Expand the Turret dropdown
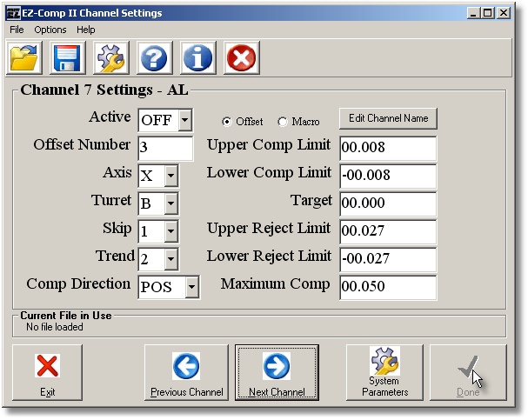The image size is (528, 420). click(171, 203)
